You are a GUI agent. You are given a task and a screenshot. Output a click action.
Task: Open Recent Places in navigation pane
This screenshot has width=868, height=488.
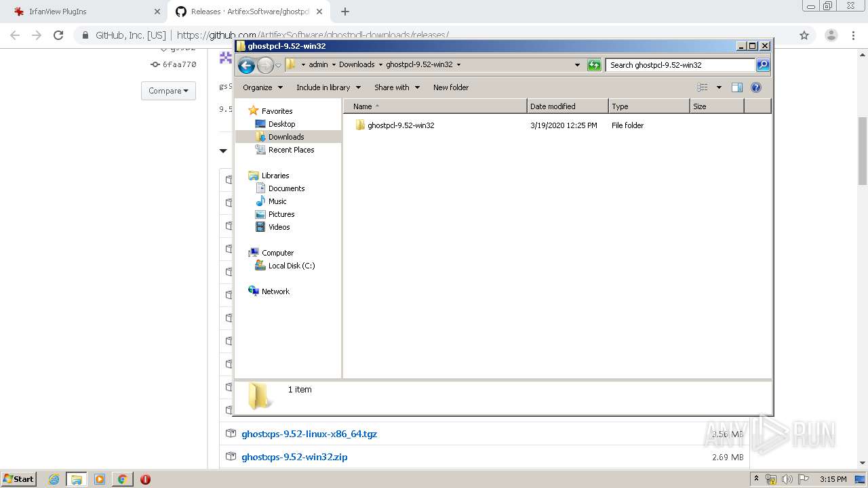point(291,150)
